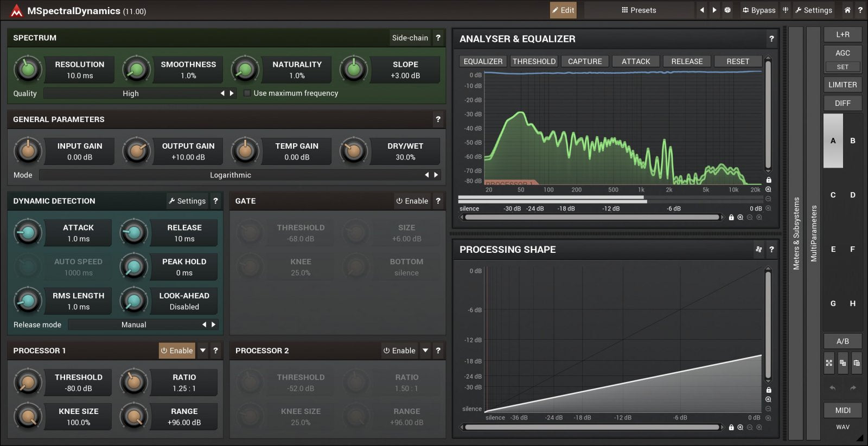Image resolution: width=868 pixels, height=446 pixels.
Task: Enable the Gate section
Action: (412, 201)
